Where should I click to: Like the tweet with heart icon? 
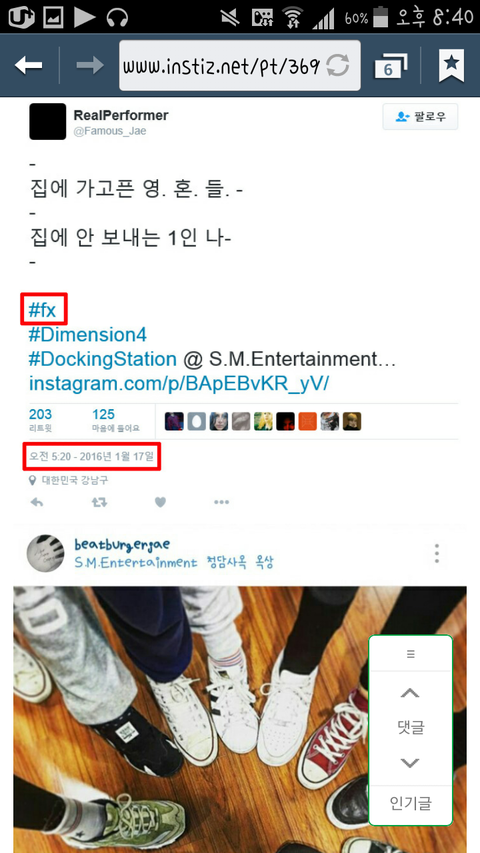pyautogui.click(x=160, y=503)
